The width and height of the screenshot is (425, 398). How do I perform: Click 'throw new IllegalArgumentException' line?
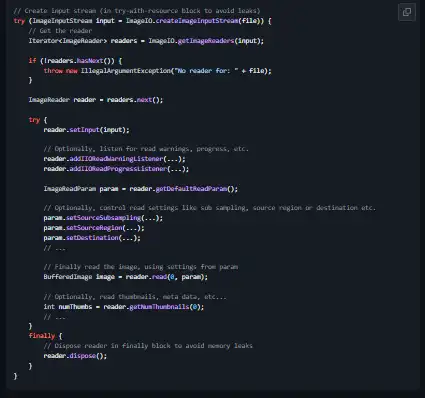click(x=157, y=71)
